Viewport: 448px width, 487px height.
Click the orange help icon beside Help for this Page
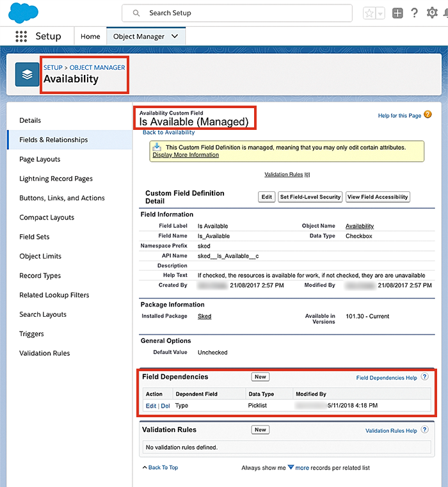tap(428, 115)
